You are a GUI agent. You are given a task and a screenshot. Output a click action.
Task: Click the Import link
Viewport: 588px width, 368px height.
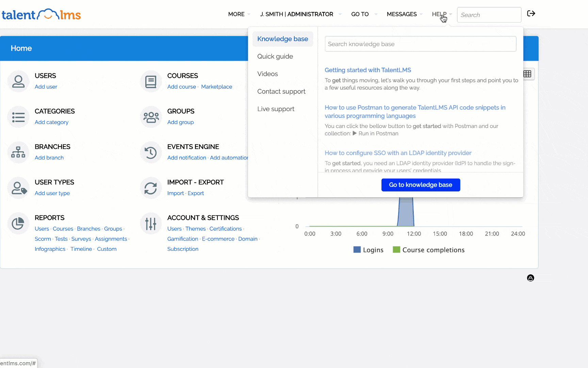click(x=176, y=193)
